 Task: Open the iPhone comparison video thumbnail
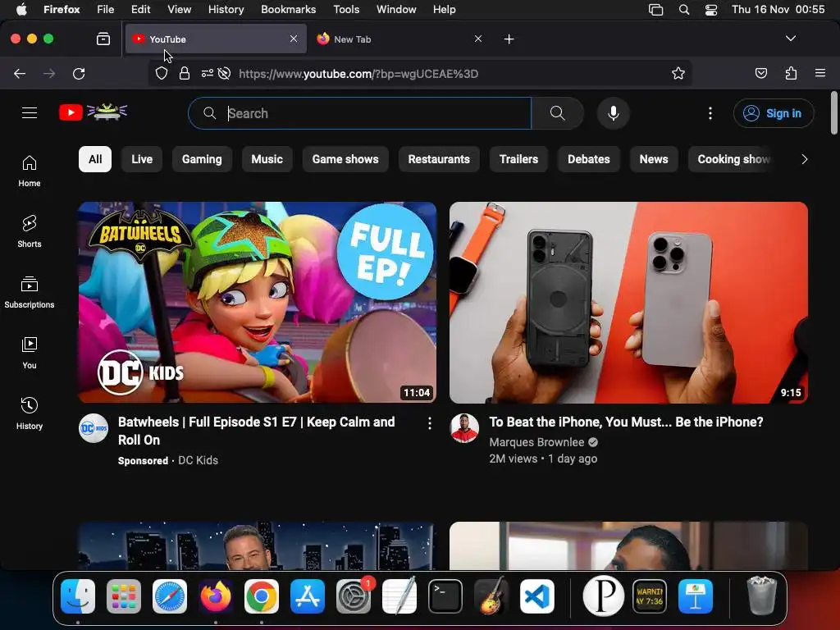(628, 302)
